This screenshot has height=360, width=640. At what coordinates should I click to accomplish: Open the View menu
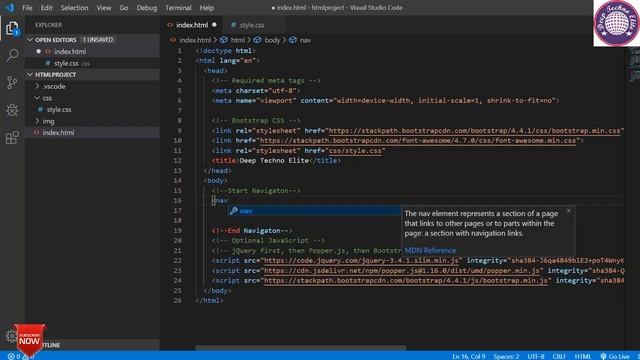[x=104, y=7]
